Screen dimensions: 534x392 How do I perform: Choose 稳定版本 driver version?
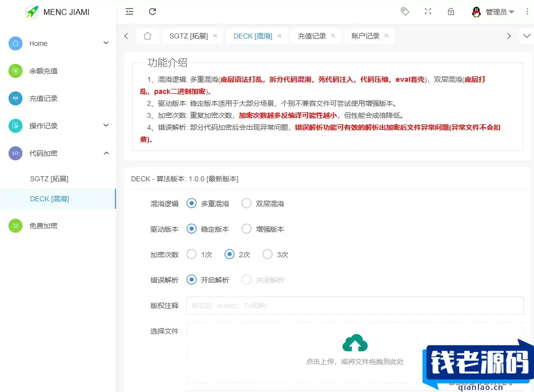pyautogui.click(x=191, y=229)
